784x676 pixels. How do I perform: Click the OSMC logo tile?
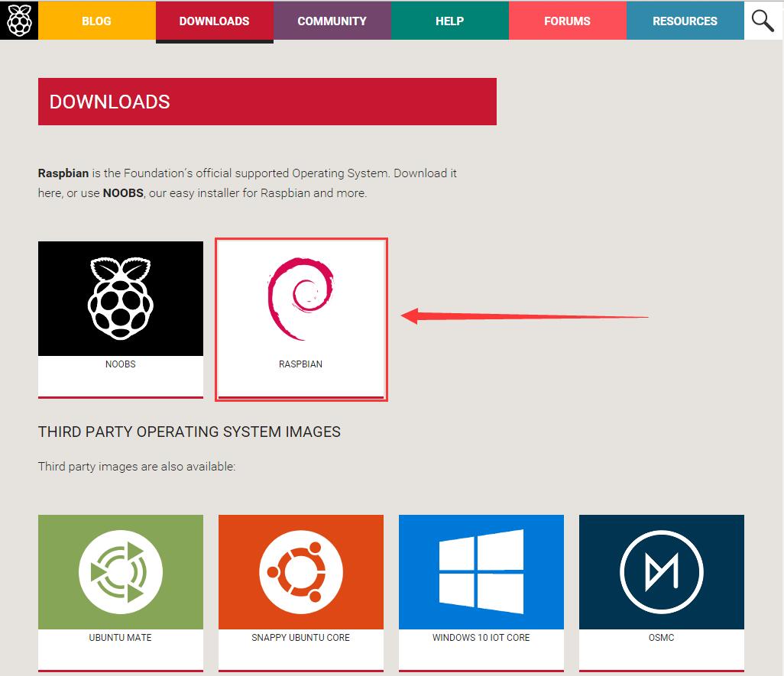662,572
